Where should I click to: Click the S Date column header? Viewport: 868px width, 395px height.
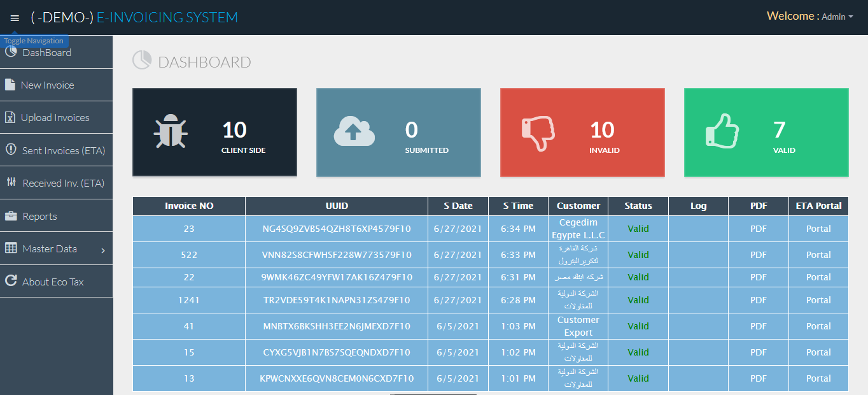tap(458, 206)
